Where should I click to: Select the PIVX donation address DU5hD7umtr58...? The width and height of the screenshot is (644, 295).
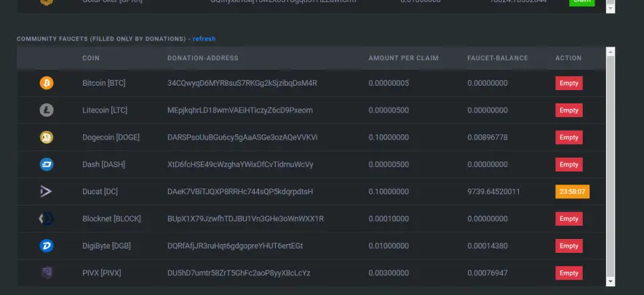point(239,273)
